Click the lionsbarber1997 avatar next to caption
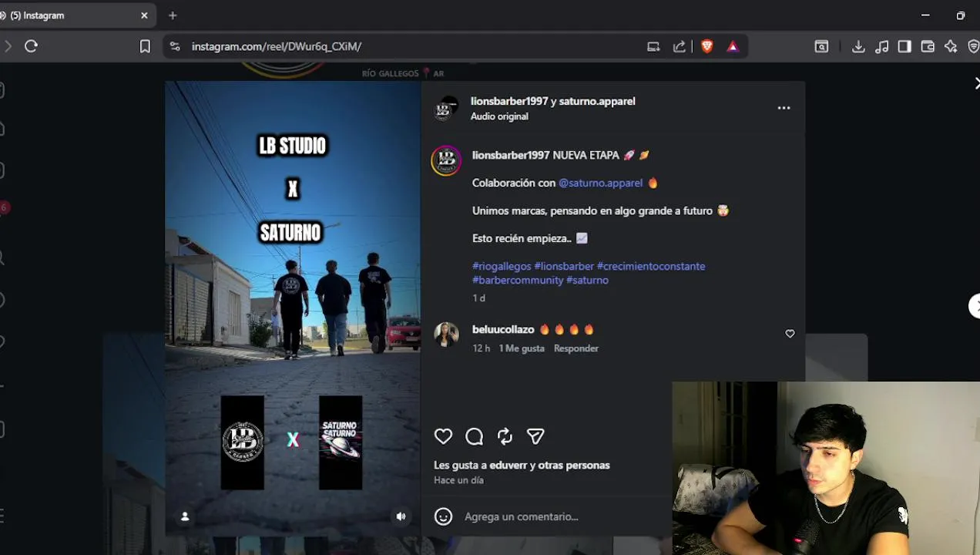This screenshot has width=980, height=555. [446, 160]
